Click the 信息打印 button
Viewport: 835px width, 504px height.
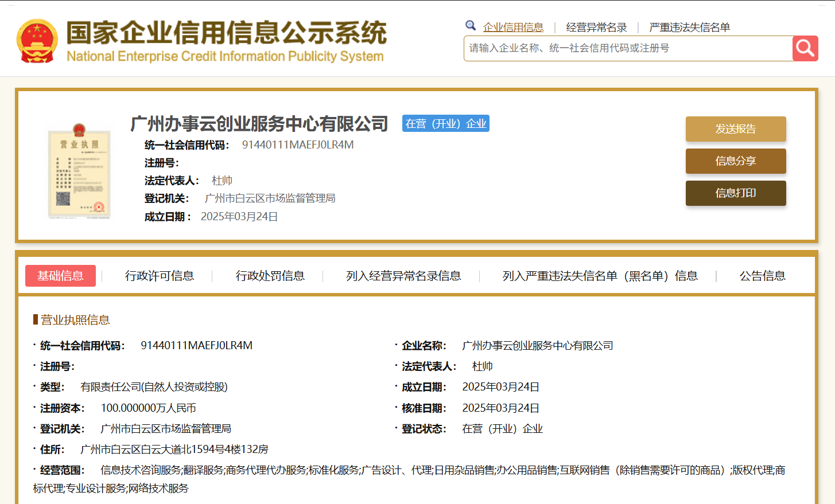[x=736, y=193]
